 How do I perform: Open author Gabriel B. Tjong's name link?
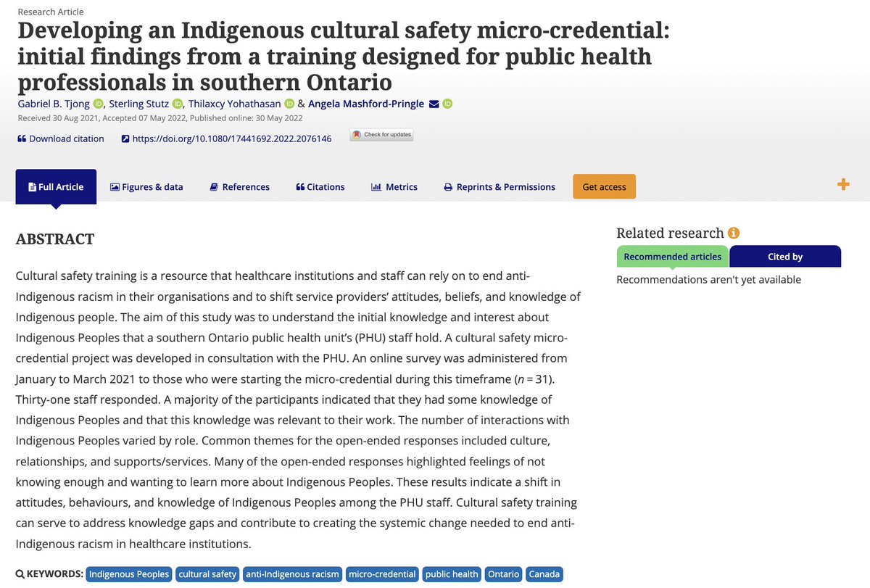point(54,104)
